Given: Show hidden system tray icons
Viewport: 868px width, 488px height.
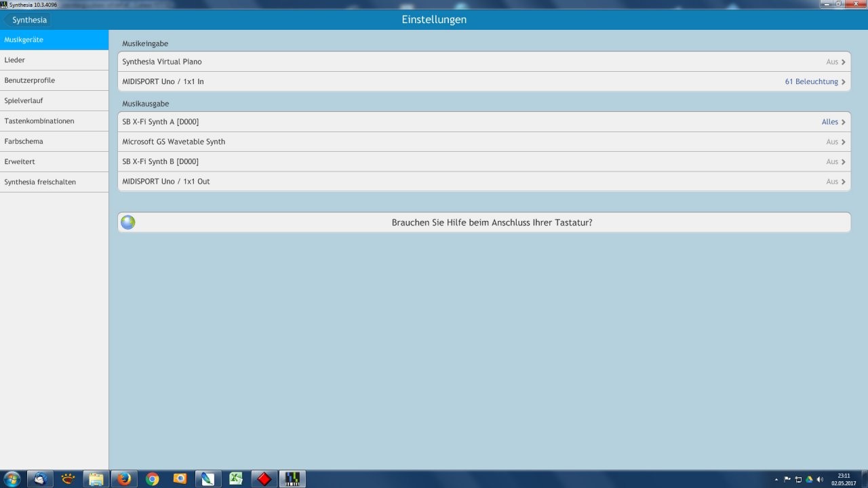Looking at the screenshot, I should coord(776,479).
